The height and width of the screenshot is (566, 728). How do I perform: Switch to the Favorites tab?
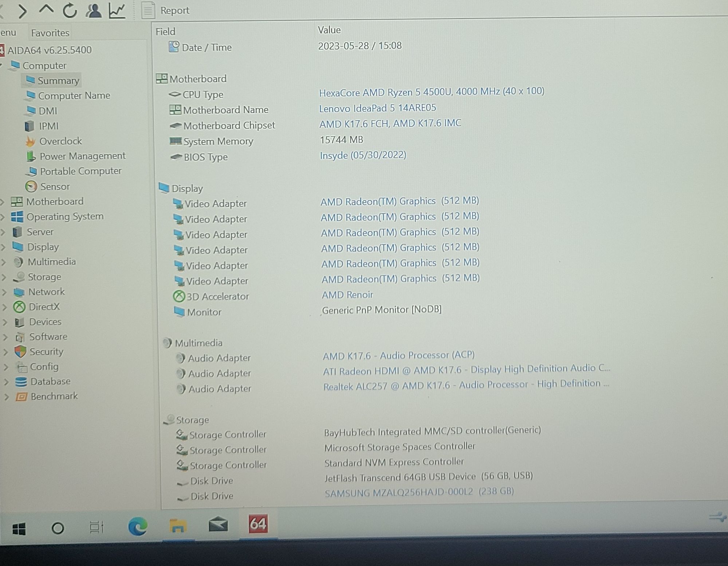50,33
